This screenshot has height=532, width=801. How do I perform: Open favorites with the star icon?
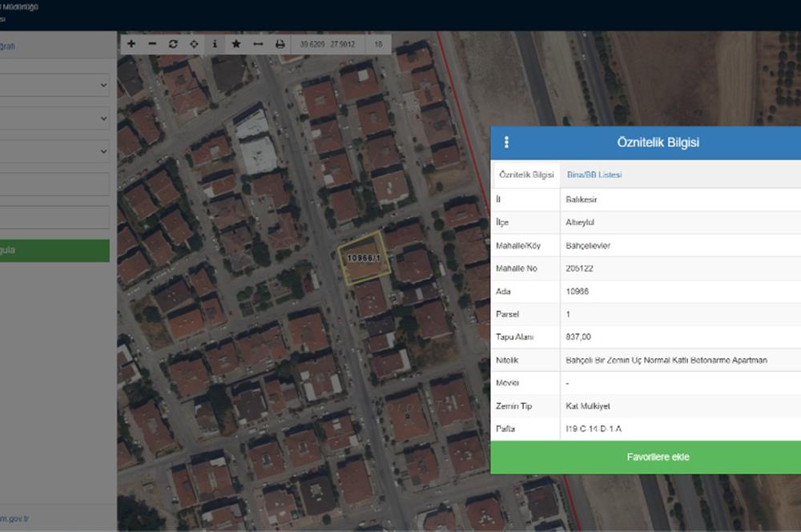[x=236, y=45]
